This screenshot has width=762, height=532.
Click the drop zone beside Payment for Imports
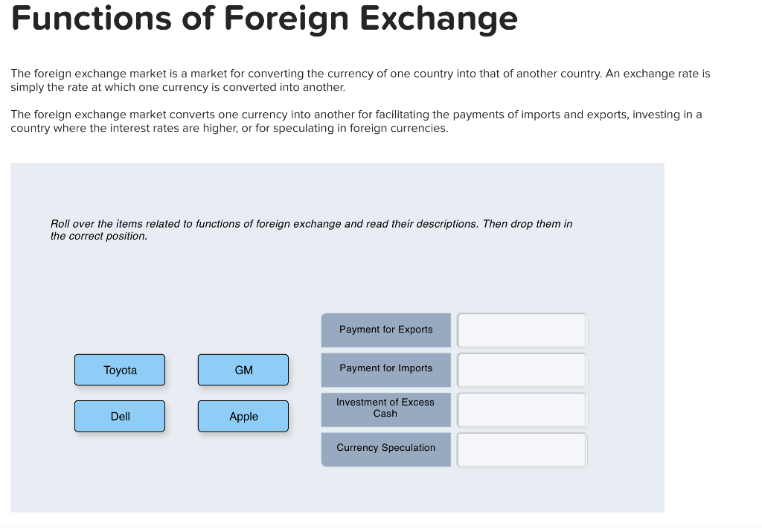tap(522, 369)
